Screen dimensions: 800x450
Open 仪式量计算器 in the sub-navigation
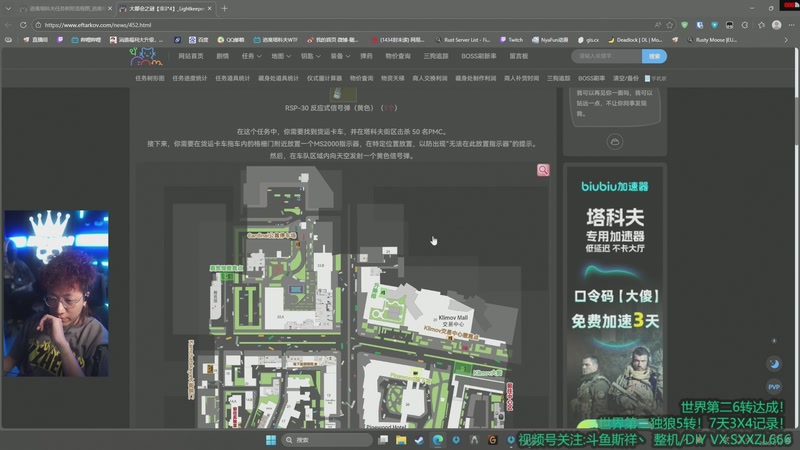pos(324,79)
